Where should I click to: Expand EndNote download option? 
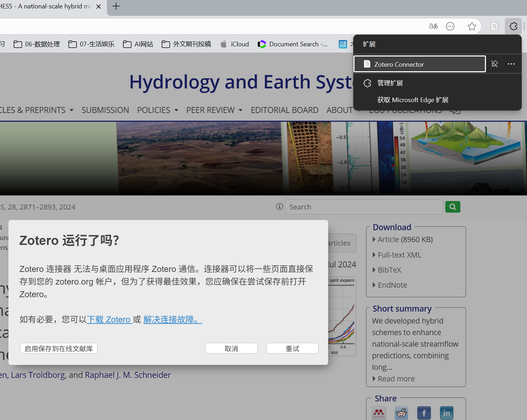(x=390, y=285)
